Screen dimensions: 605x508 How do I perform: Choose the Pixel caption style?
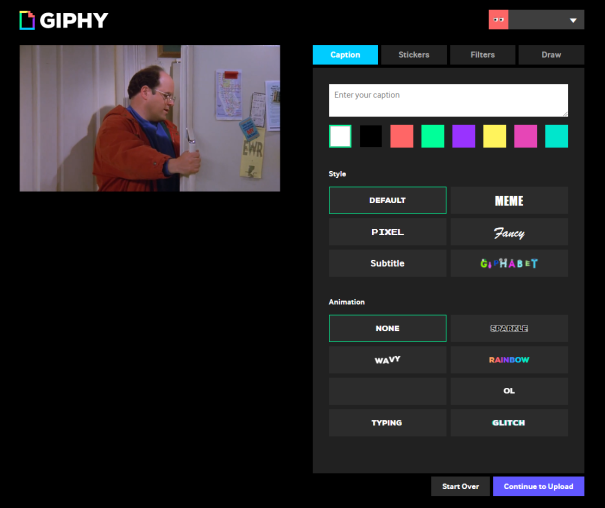388,232
